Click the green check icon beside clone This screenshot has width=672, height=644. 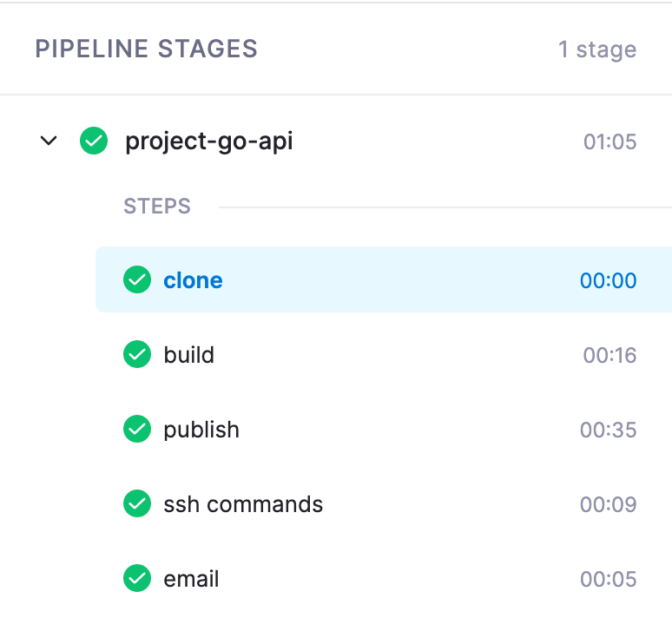137,280
